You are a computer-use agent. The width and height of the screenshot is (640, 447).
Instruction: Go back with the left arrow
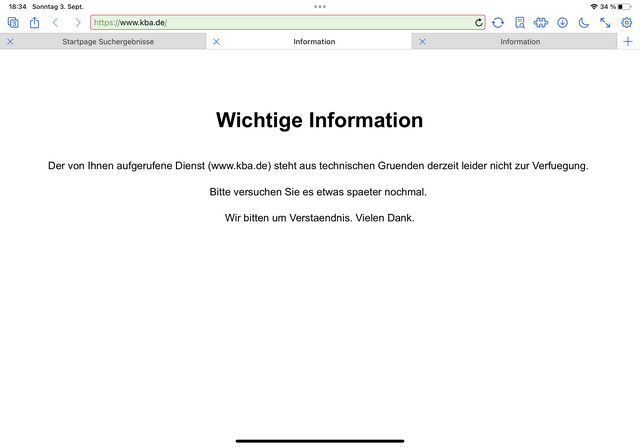coord(56,22)
